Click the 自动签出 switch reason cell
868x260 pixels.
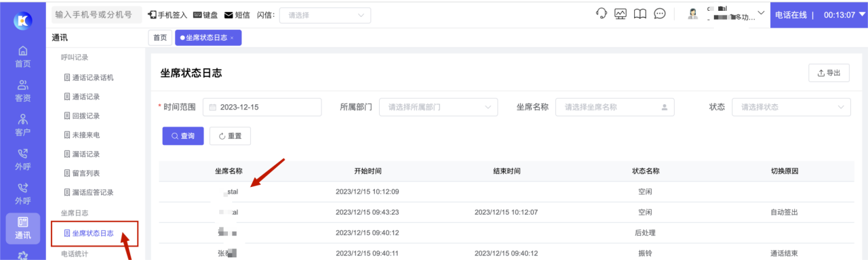(x=785, y=212)
